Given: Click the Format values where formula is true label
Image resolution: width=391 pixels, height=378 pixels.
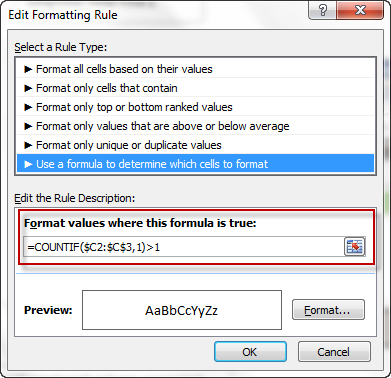Looking at the screenshot, I should click(x=140, y=223).
